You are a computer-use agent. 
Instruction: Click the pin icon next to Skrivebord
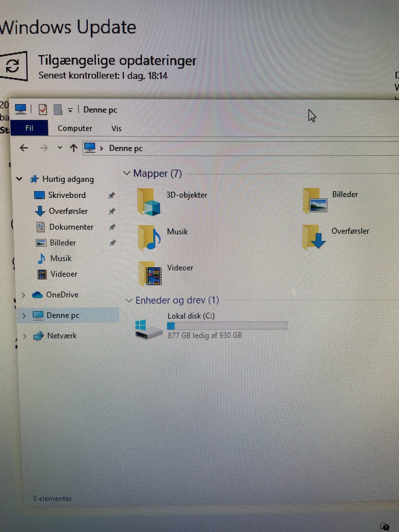[x=111, y=195]
